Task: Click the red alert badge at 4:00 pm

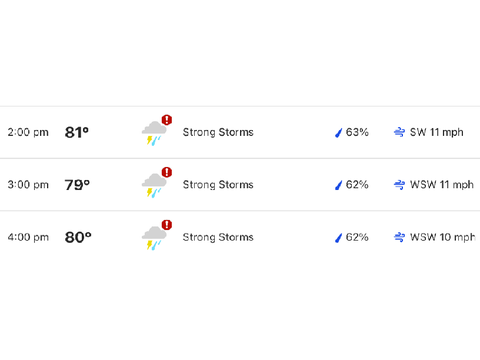Action: coord(167,225)
